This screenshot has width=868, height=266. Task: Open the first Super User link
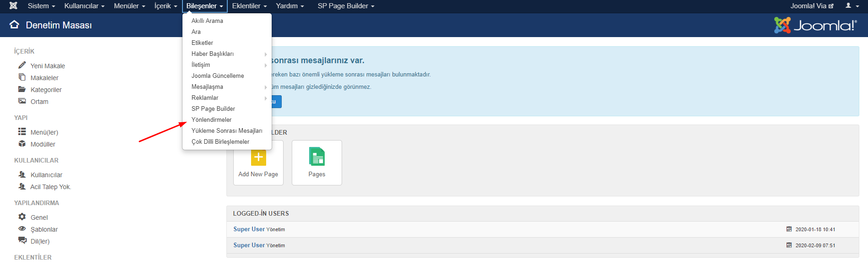pyautogui.click(x=249, y=229)
